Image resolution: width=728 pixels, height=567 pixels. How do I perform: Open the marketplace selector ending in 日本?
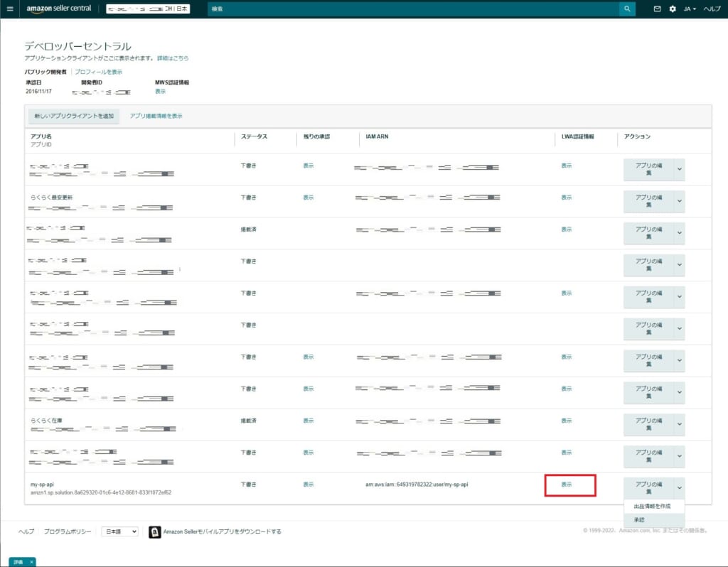coord(148,9)
